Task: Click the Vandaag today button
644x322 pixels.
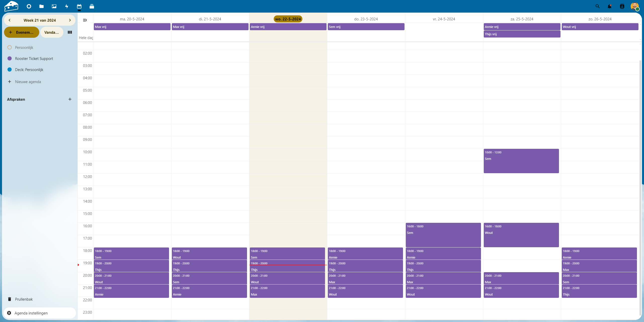Action: [x=52, y=32]
